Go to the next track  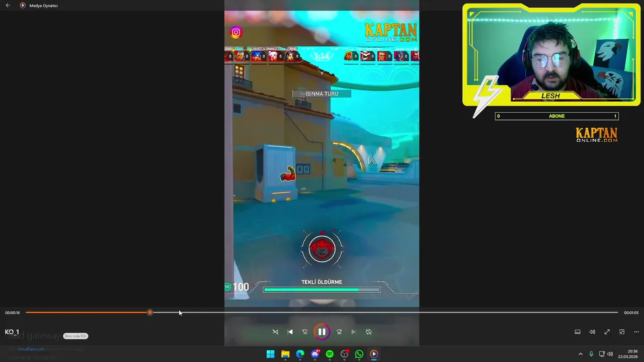click(x=354, y=332)
